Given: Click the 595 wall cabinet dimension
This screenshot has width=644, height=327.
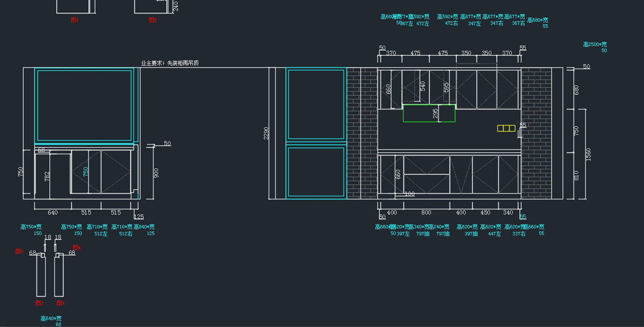Looking at the screenshot, I should [446, 87].
